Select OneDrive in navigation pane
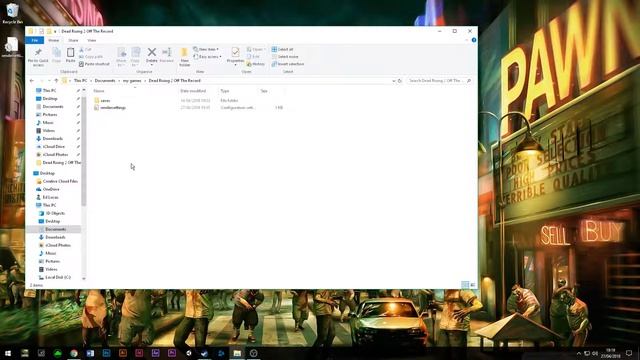640x360 pixels. click(51, 189)
